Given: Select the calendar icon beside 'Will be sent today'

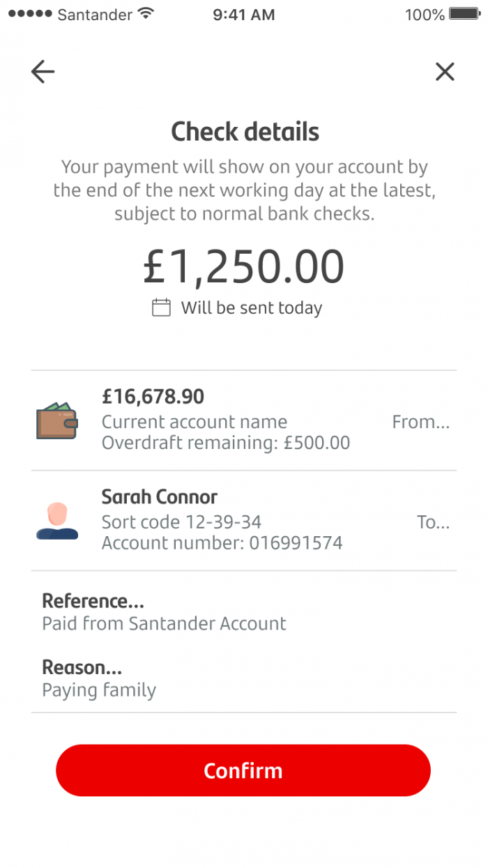Looking at the screenshot, I should tap(161, 307).
